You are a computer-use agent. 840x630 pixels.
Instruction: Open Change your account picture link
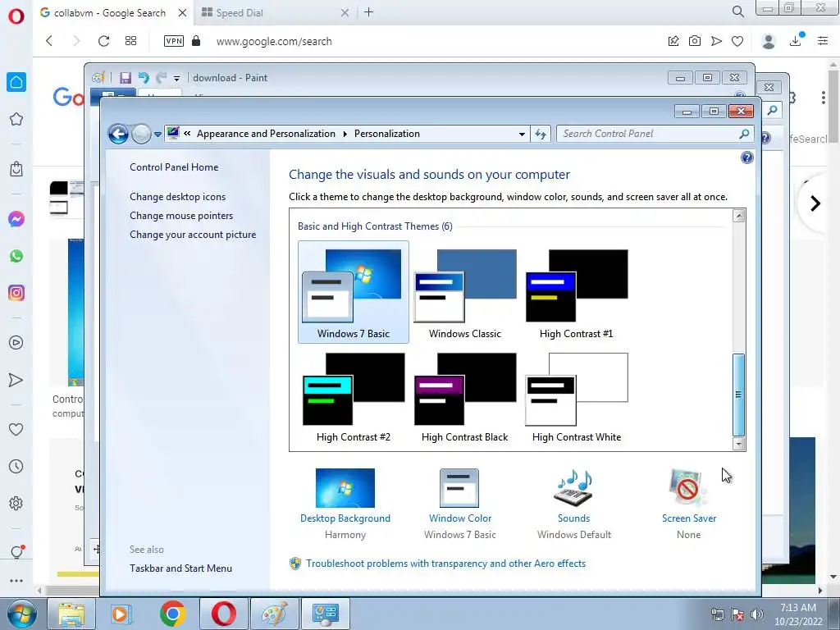pyautogui.click(x=193, y=234)
